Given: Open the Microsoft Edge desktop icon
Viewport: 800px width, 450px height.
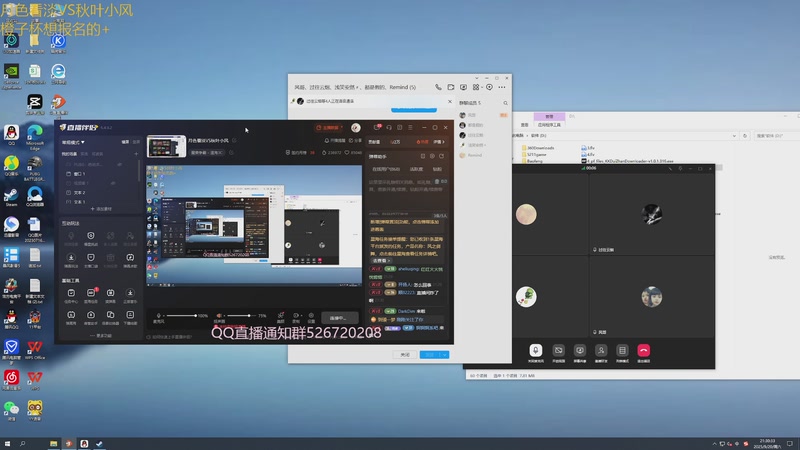Looking at the screenshot, I should tap(35, 138).
